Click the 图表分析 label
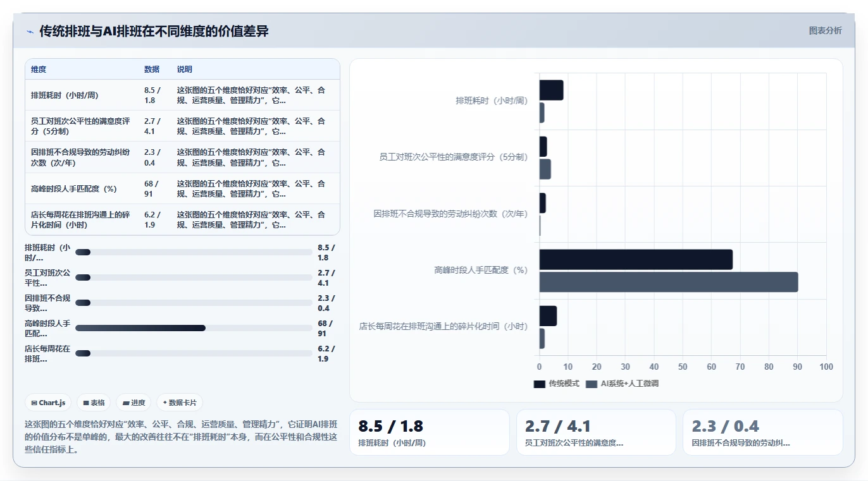The height and width of the screenshot is (481, 868). 825,30
